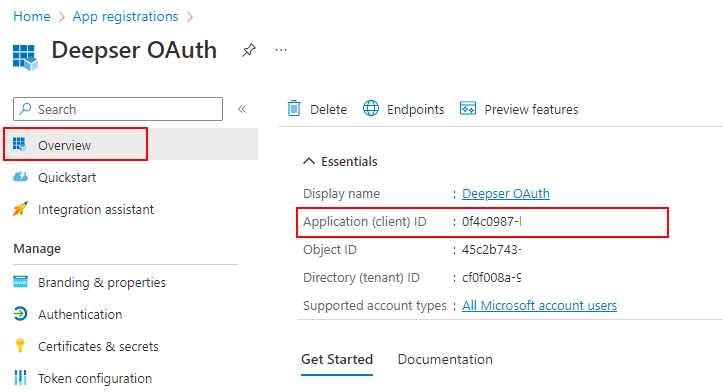Click the Application client ID value 0f4c0987

pyautogui.click(x=492, y=221)
